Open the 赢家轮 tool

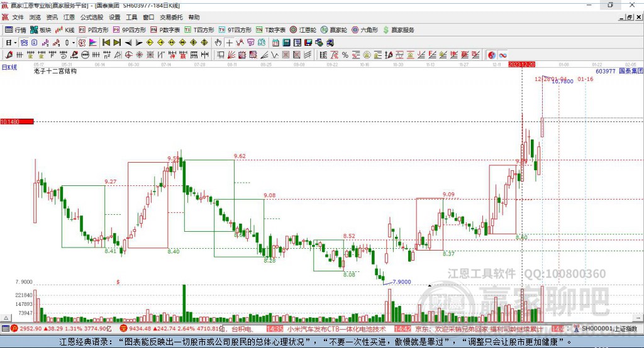coord(334,30)
